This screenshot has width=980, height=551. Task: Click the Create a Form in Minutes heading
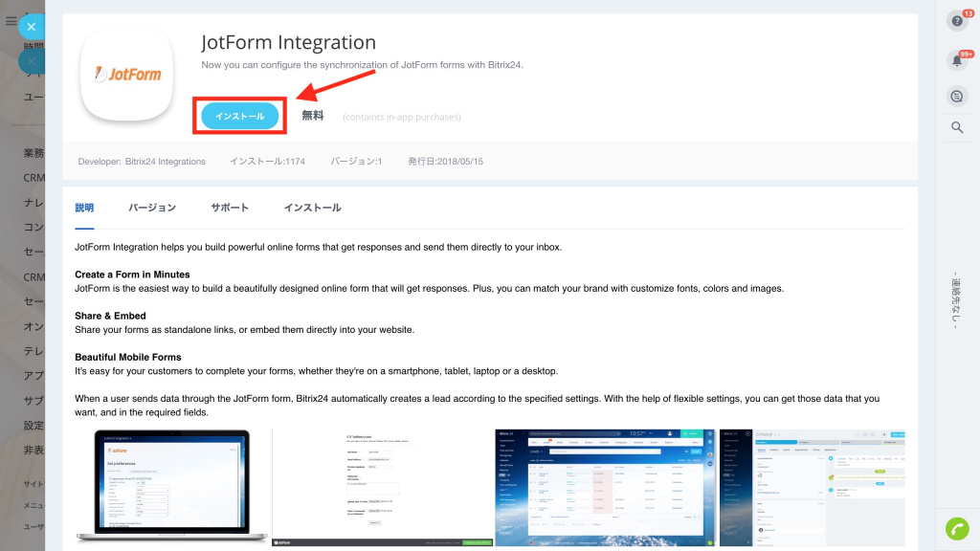pos(132,275)
